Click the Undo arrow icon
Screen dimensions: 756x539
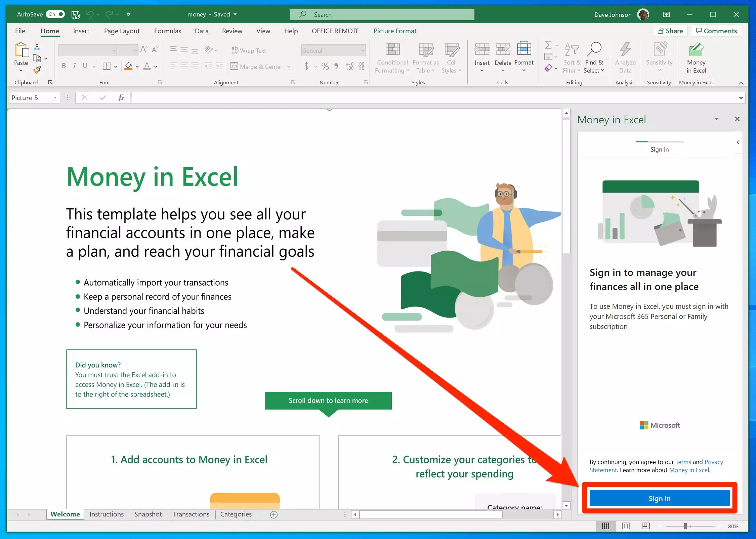(90, 14)
